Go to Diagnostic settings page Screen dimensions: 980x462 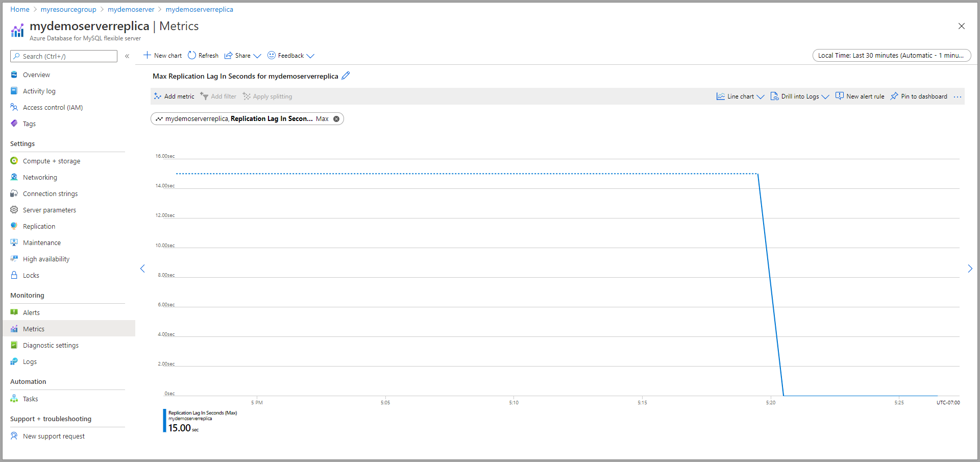[51, 345]
